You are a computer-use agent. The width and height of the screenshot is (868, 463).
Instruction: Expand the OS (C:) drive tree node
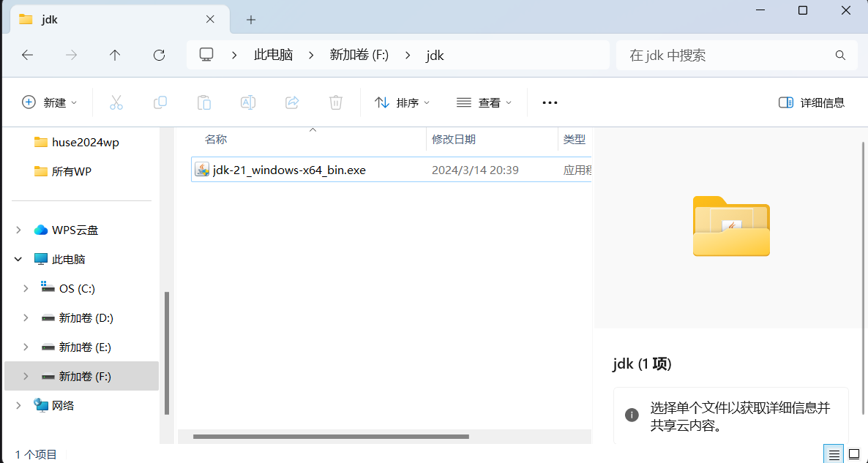pyautogui.click(x=26, y=288)
